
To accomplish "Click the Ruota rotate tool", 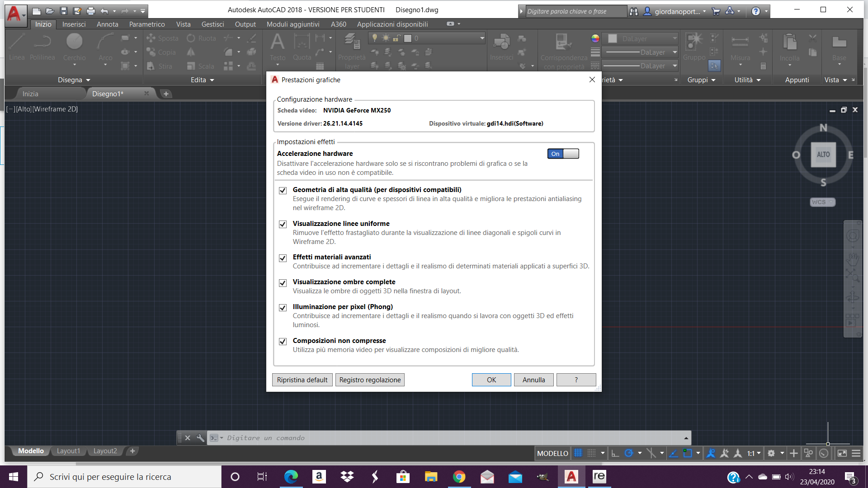I will 202,38.
